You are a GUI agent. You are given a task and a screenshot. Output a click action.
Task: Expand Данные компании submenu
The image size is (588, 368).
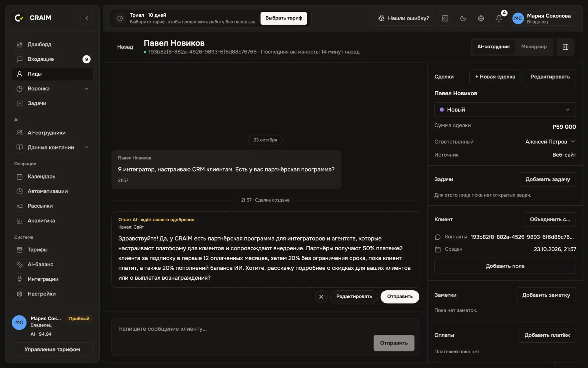point(87,148)
